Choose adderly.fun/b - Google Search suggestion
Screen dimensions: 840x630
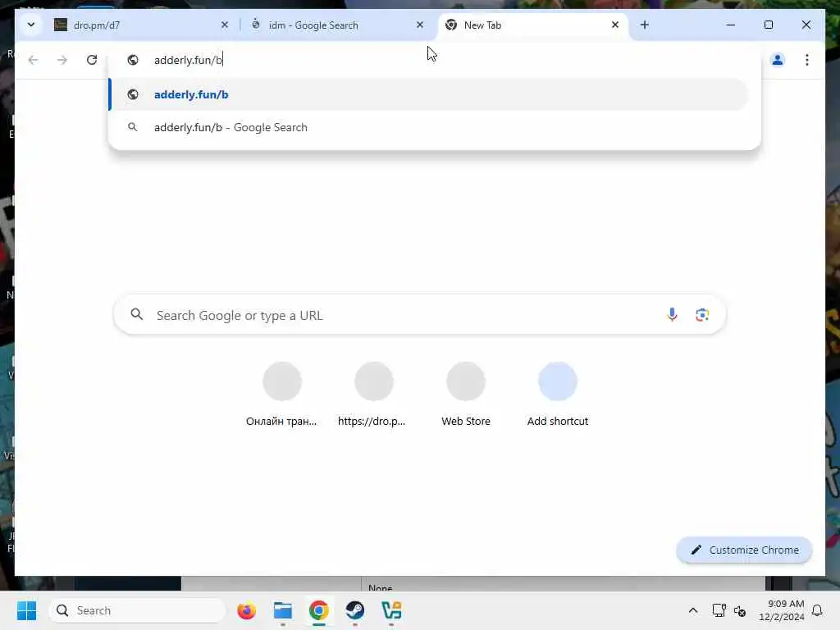click(428, 127)
